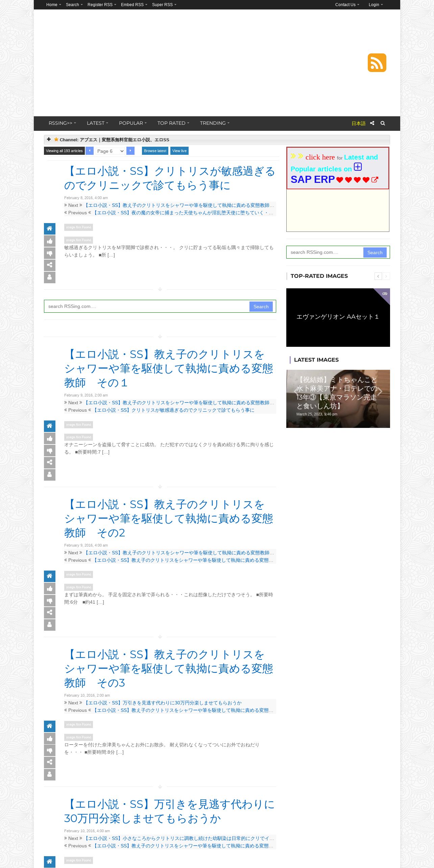The width and height of the screenshot is (434, 868).
Task: Click home icon beside the February 9 2:00 am article
Action: [x=50, y=426]
